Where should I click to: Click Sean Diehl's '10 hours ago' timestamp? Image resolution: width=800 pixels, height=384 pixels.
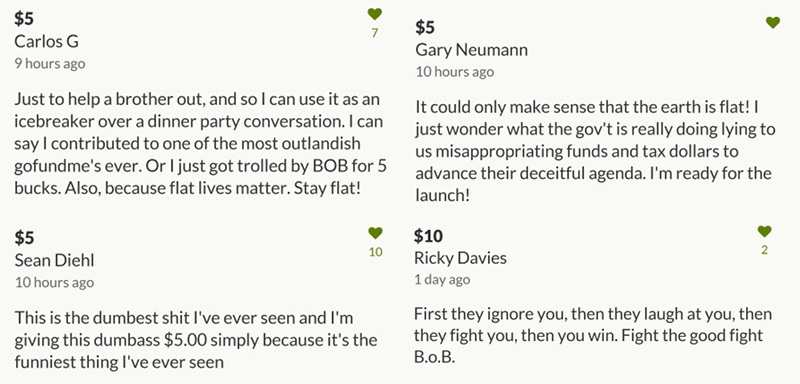click(54, 283)
